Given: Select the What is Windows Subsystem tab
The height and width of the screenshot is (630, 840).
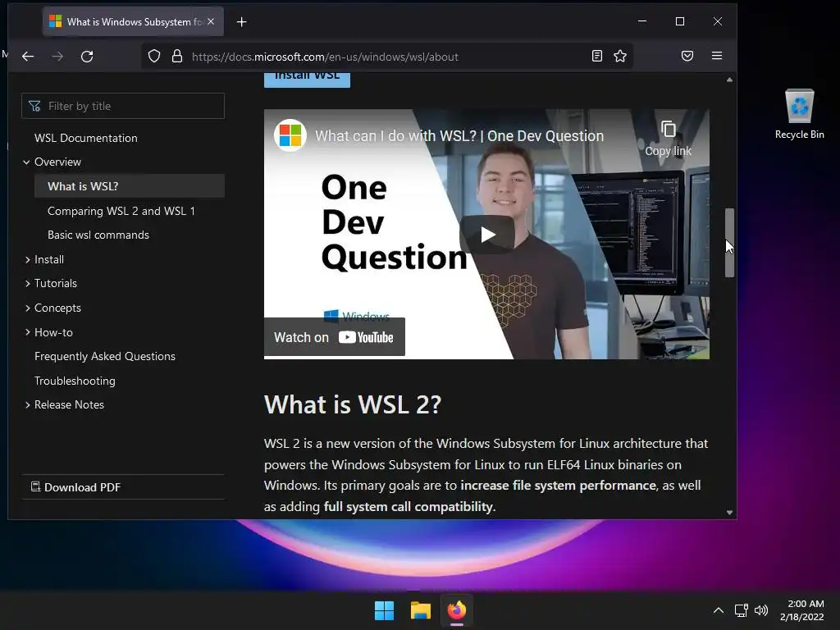Looking at the screenshot, I should [133, 22].
